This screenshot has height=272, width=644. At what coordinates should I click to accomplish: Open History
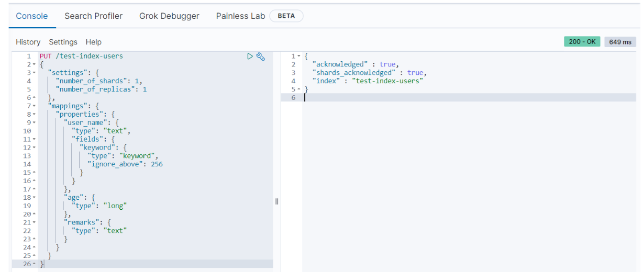coord(28,42)
